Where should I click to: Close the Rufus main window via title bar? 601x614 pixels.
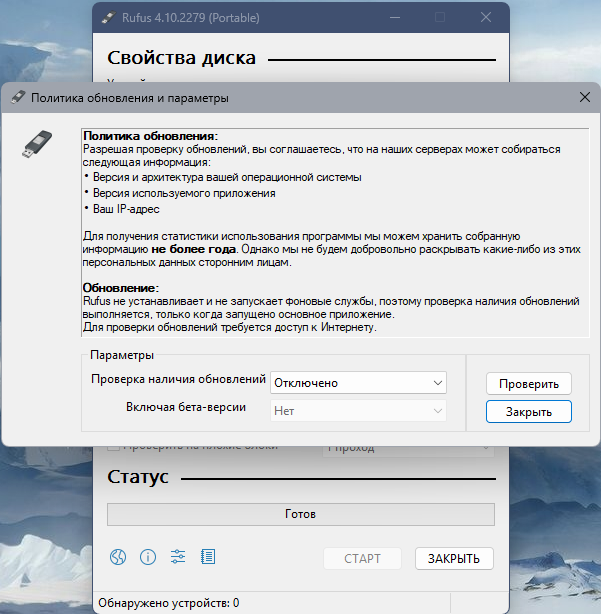click(486, 18)
